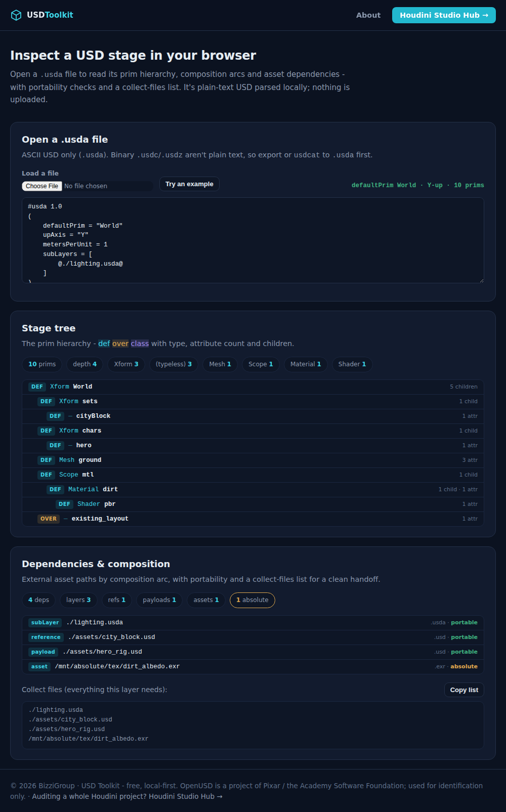The height and width of the screenshot is (812, 506).
Task: Click the class keyword highlight in description
Action: tap(140, 344)
